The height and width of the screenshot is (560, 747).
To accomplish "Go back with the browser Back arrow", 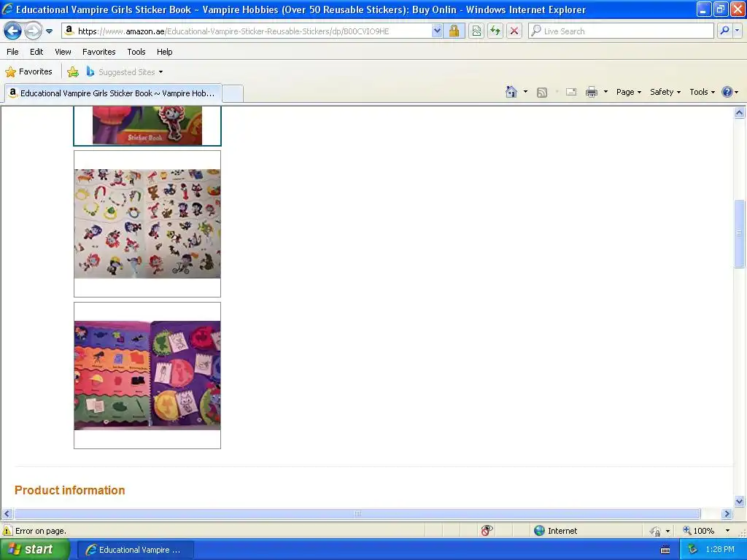I will click(x=13, y=31).
